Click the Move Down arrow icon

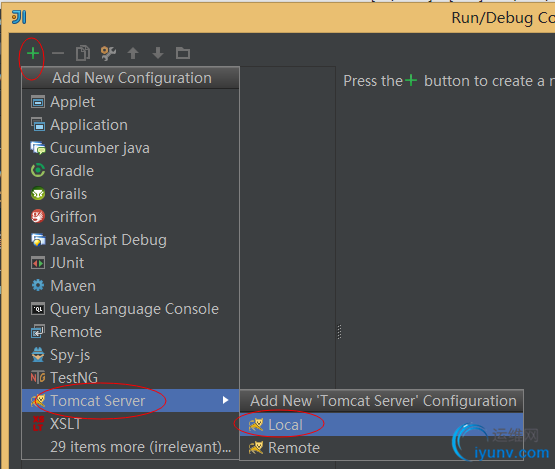click(158, 53)
